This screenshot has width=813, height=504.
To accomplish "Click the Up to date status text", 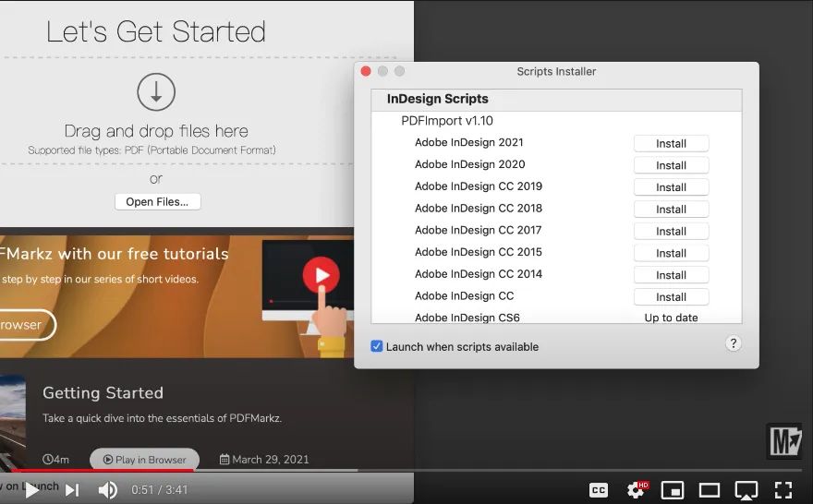I will click(x=671, y=318).
